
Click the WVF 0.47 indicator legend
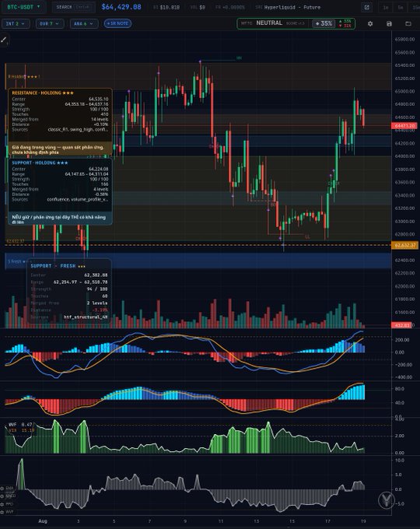20,425
